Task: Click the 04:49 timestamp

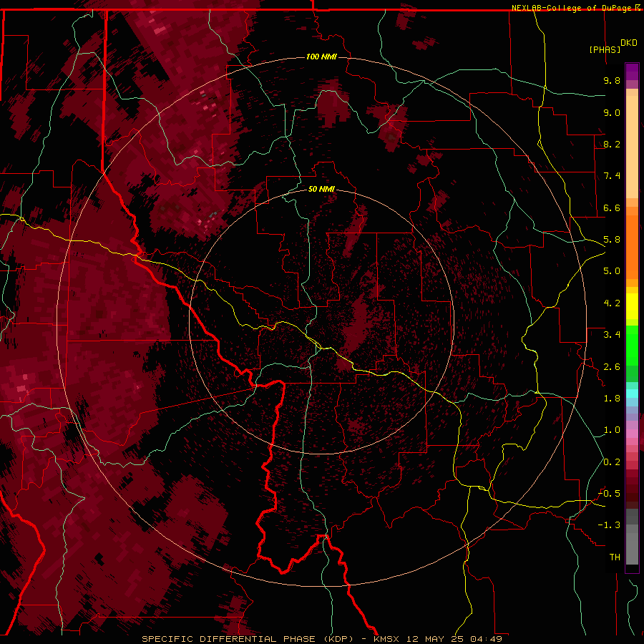Action: click(486, 639)
